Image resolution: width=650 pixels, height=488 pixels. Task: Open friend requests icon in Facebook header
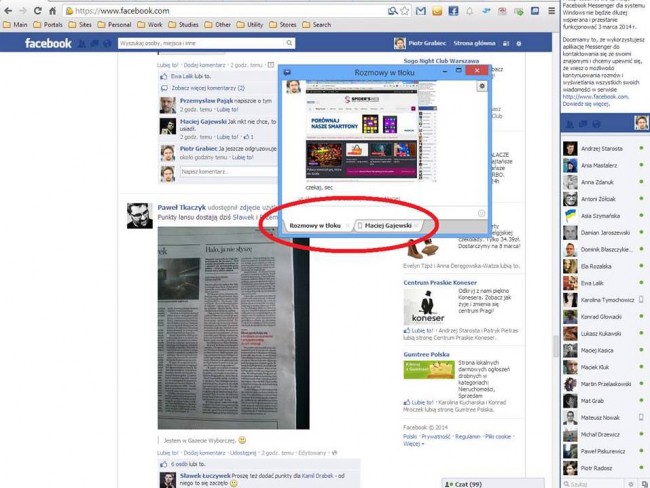click(x=82, y=44)
